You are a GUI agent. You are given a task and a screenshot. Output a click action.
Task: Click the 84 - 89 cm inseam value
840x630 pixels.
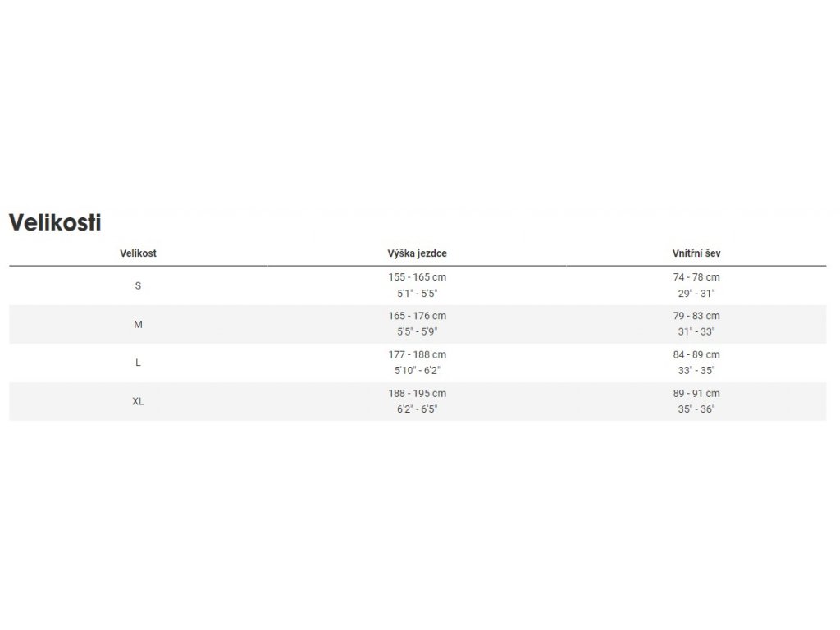click(x=696, y=354)
